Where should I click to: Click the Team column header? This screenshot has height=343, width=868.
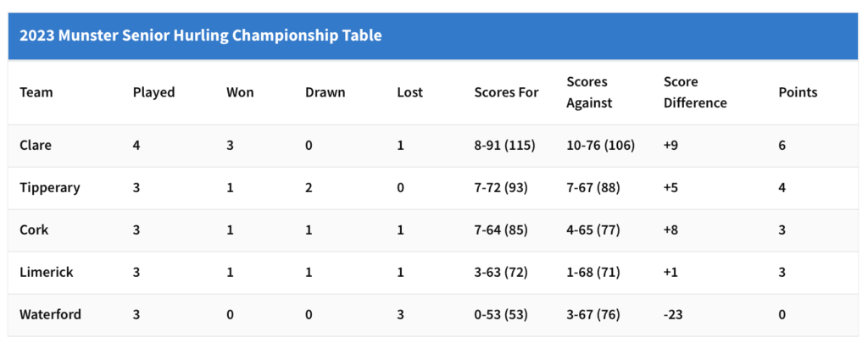[36, 92]
